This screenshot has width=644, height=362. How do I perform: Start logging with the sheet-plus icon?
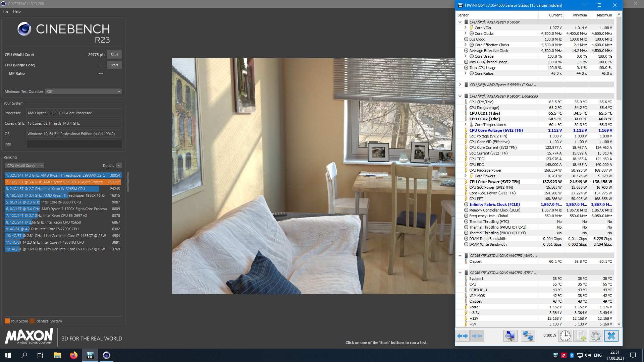pyautogui.click(x=581, y=336)
